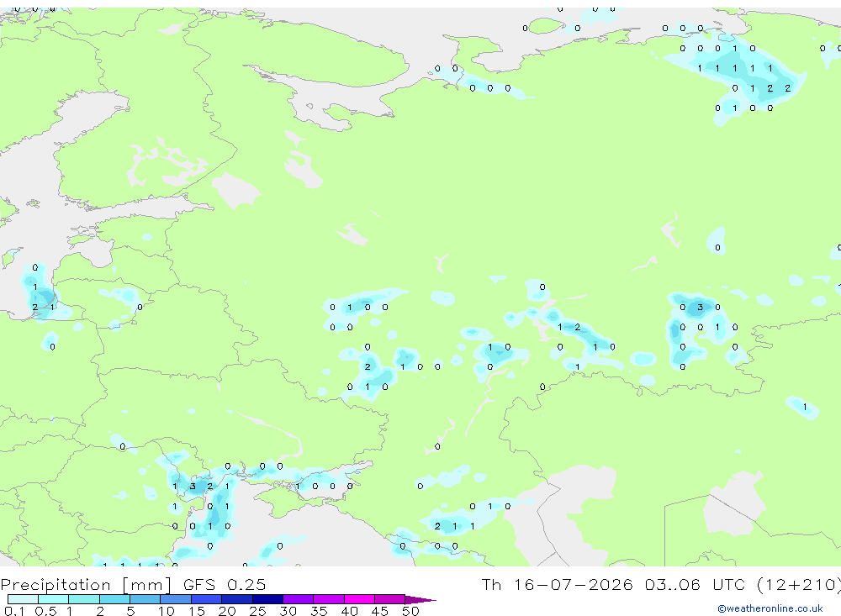The height and width of the screenshot is (616, 841).
Task: Click the legend label '35'
Action: click(319, 611)
